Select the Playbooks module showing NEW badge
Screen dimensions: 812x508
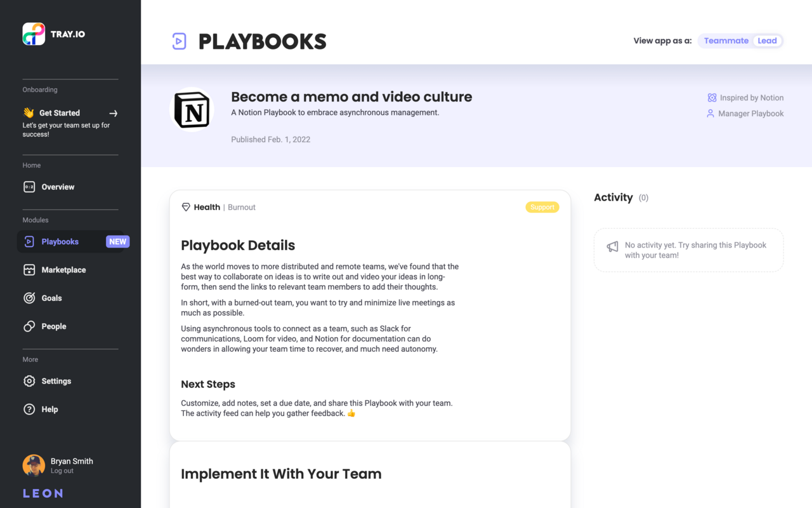pyautogui.click(x=60, y=241)
